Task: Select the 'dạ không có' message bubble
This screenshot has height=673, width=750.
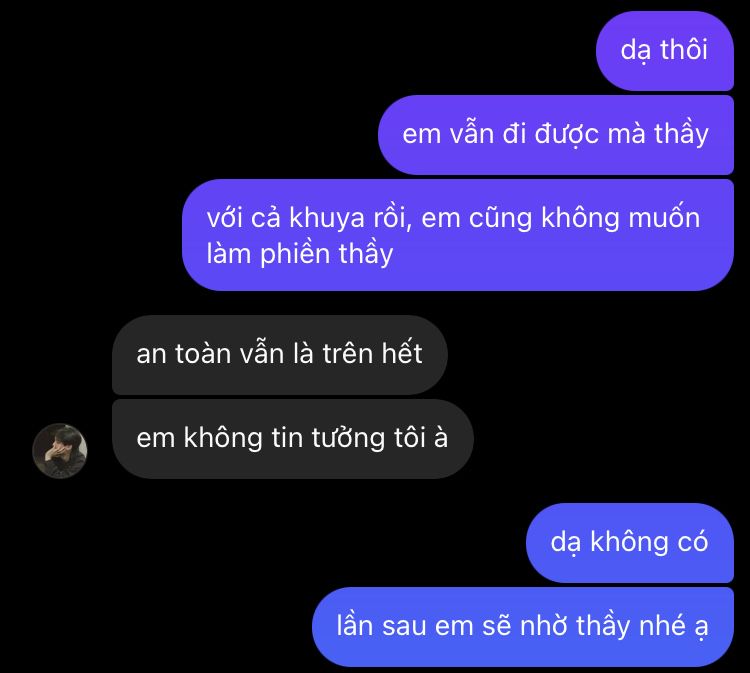Action: 630,543
